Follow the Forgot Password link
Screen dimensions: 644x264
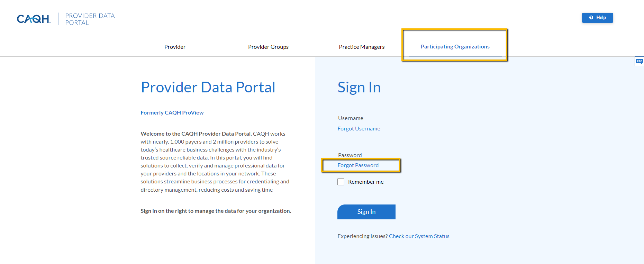coord(358,165)
